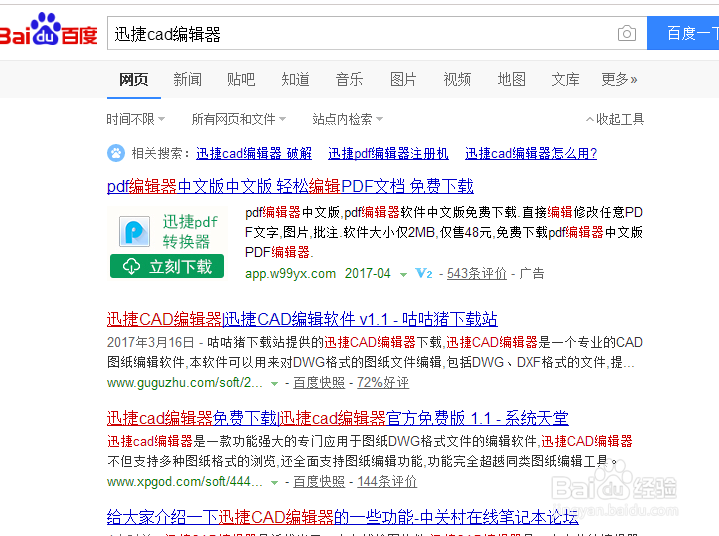Expand the arrow next to xpgod.com URL
This screenshot has width=719, height=536.
point(274,482)
